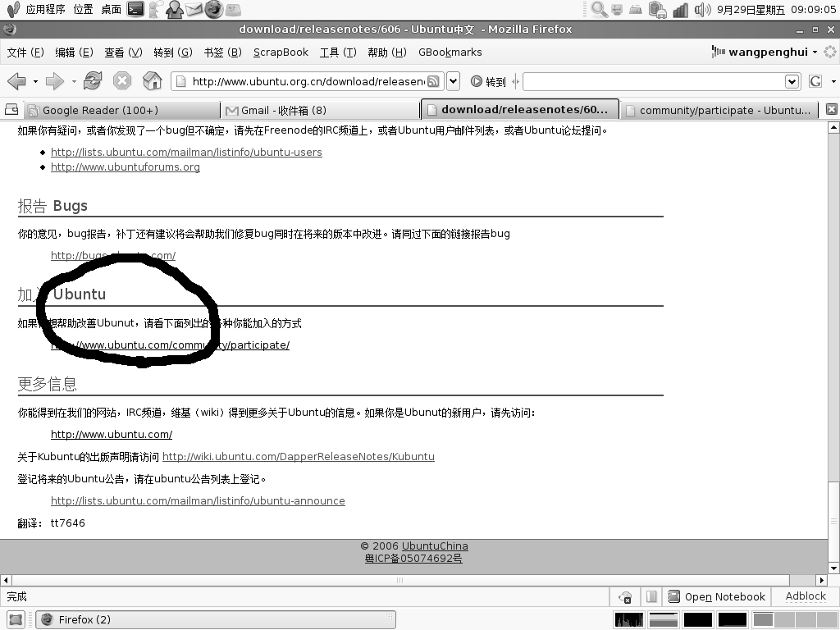Image resolution: width=840 pixels, height=630 pixels.
Task: Close the current tab with tab bar X
Action: (832, 109)
